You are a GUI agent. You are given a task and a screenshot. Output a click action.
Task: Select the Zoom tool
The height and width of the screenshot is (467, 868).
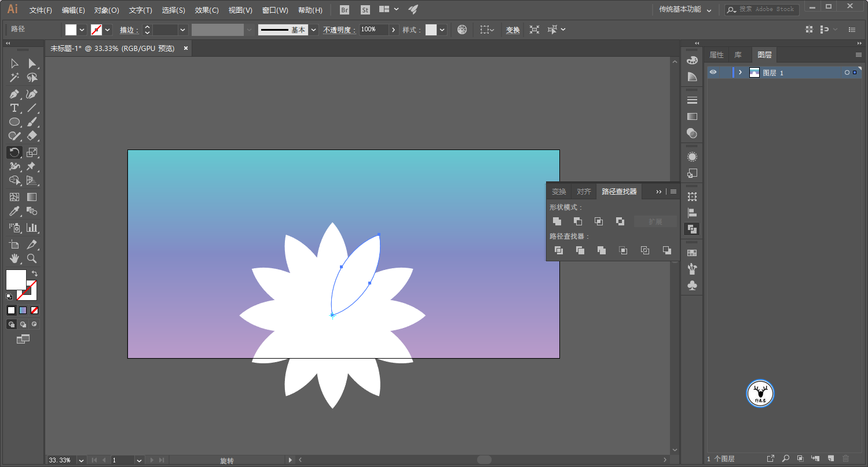(x=32, y=258)
